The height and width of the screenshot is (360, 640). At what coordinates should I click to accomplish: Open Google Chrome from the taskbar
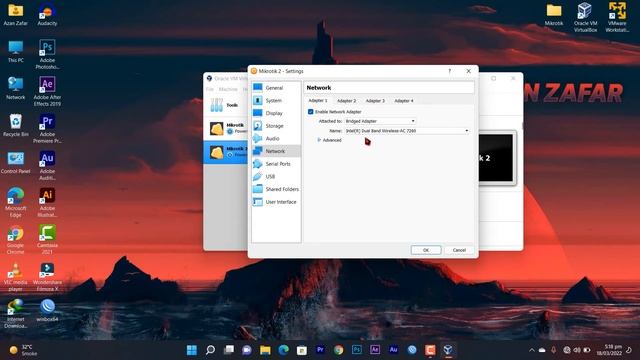pyautogui.click(x=338, y=350)
